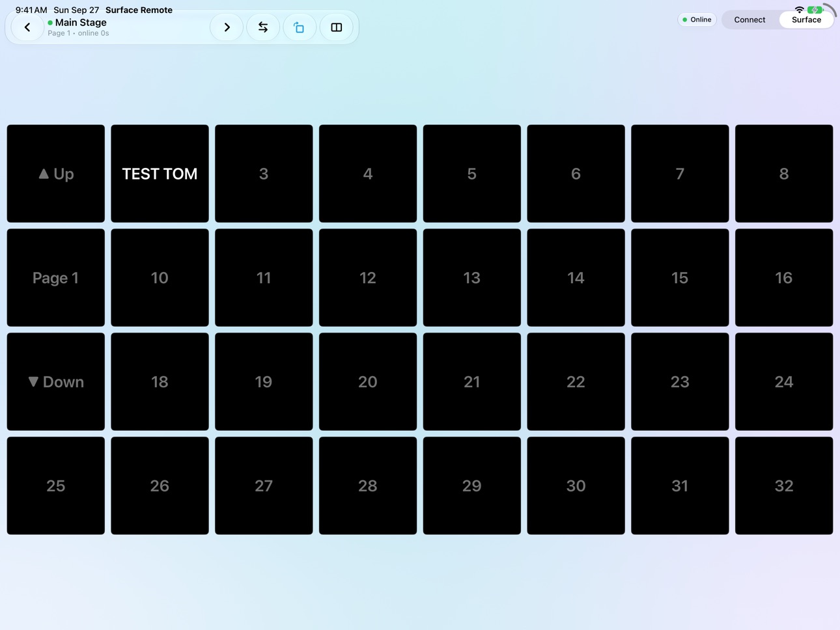
Task: Tap surface button 13
Action: coord(472,278)
